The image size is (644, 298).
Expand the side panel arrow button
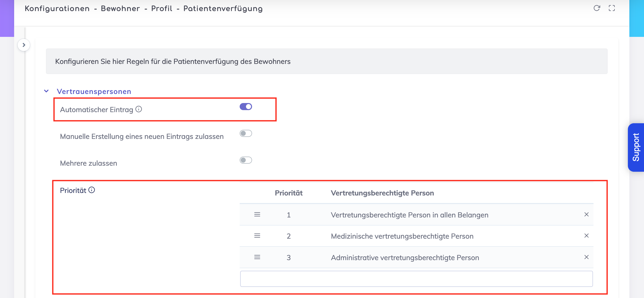24,45
